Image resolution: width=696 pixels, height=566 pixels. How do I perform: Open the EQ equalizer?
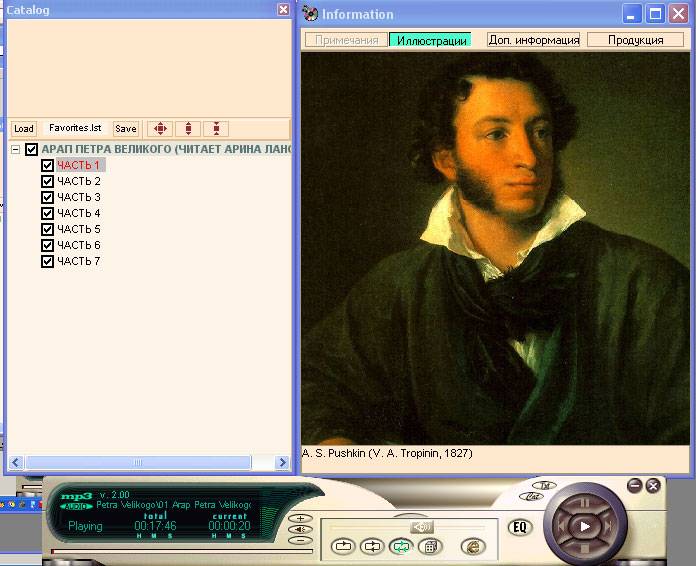click(x=520, y=527)
